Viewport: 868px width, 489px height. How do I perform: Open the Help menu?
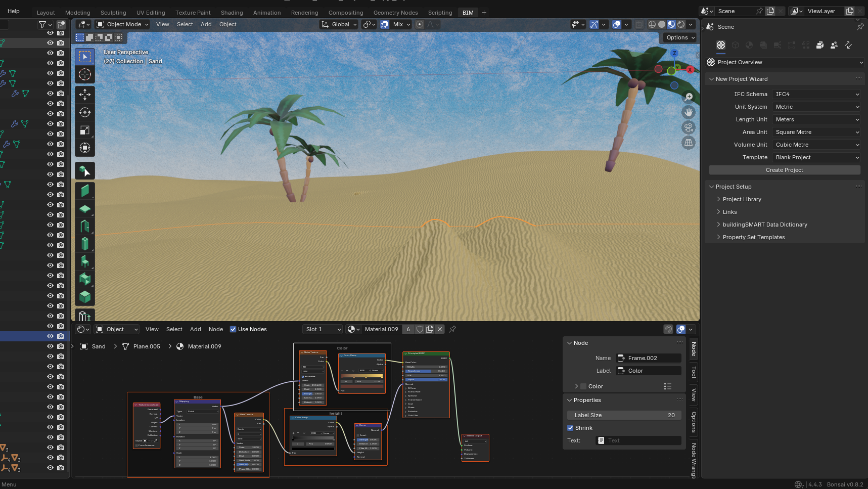(14, 11)
